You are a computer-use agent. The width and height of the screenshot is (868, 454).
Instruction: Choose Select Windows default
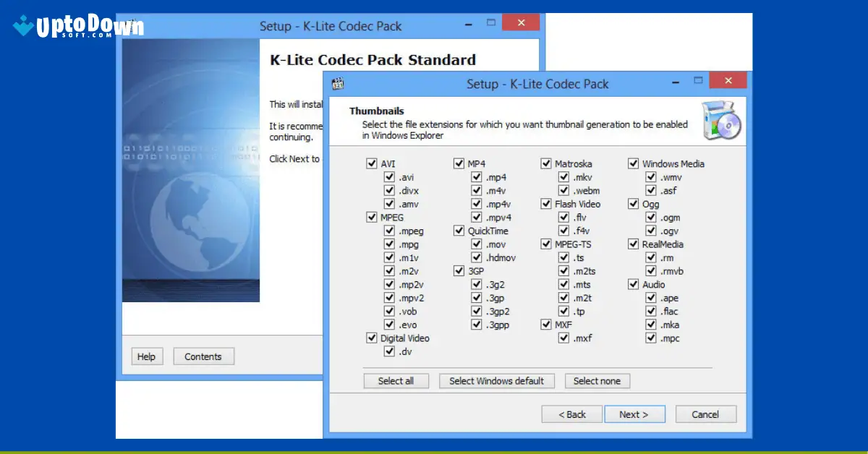496,381
